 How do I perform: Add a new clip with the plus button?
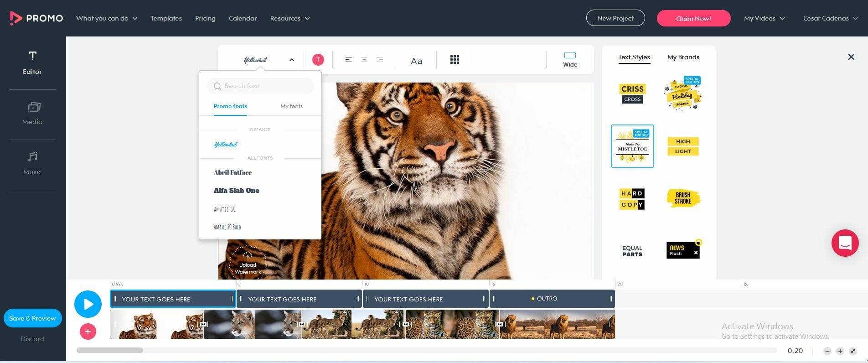click(88, 332)
